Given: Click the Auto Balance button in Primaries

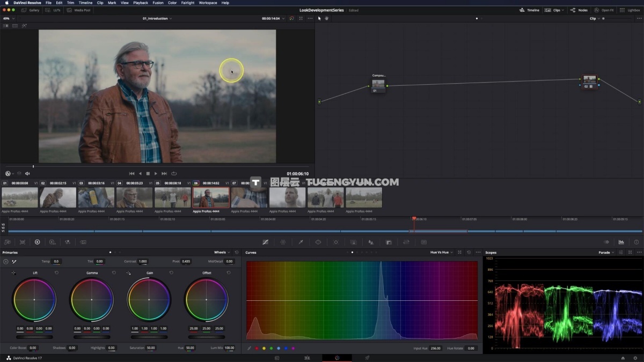Looking at the screenshot, I should point(6,261).
